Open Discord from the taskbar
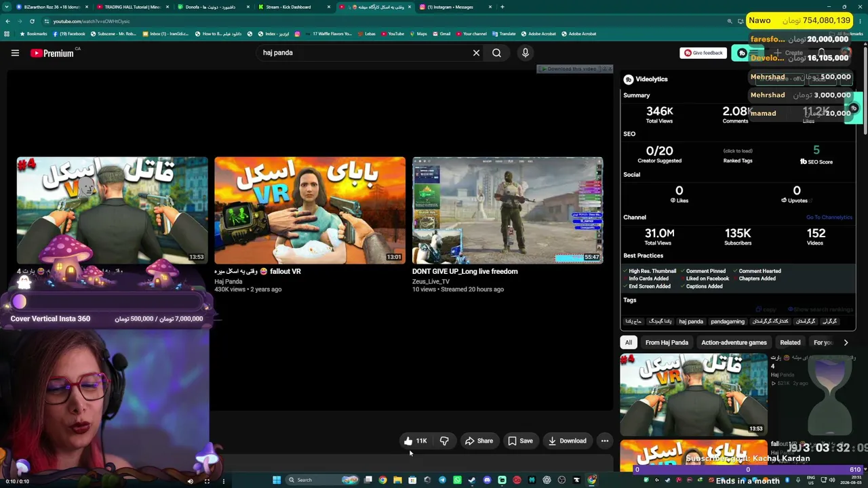The image size is (868, 488). pyautogui.click(x=487, y=480)
